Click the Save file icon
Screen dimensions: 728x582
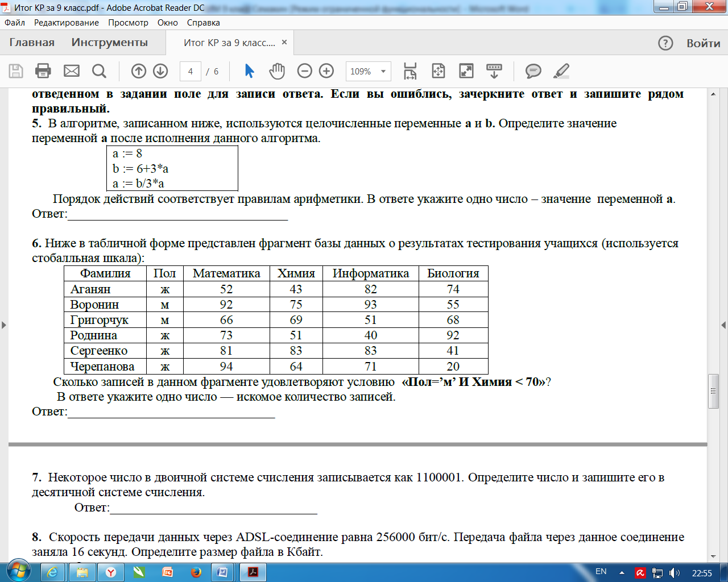[x=16, y=71]
